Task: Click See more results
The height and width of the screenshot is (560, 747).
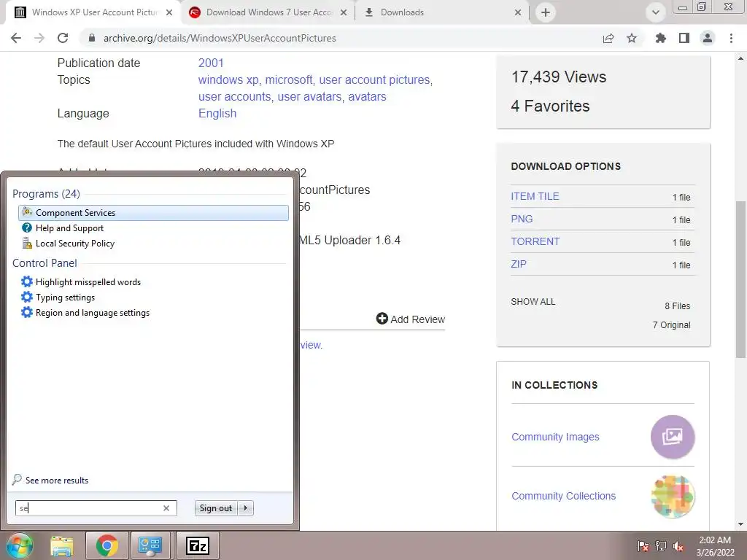Action: point(50,480)
